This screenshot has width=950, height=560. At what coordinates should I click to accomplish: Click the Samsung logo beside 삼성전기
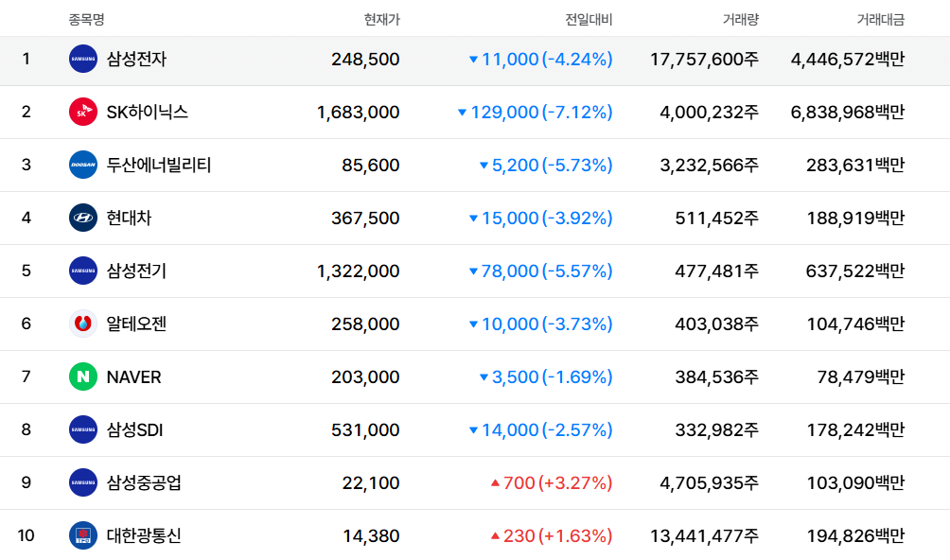pyautogui.click(x=83, y=271)
